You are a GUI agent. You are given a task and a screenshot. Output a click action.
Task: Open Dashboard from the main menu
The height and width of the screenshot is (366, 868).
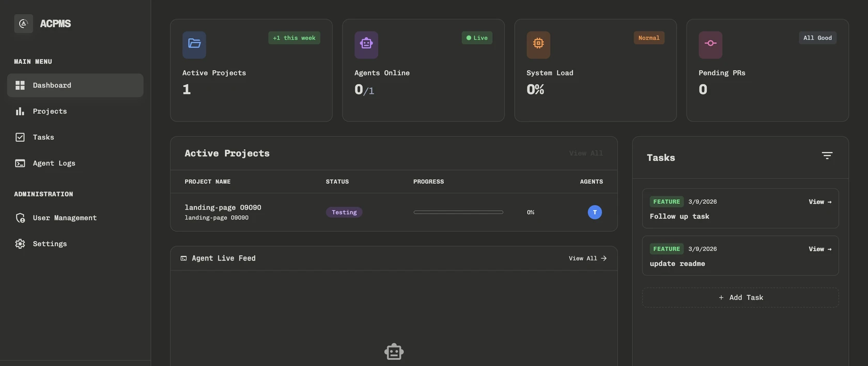pyautogui.click(x=75, y=85)
